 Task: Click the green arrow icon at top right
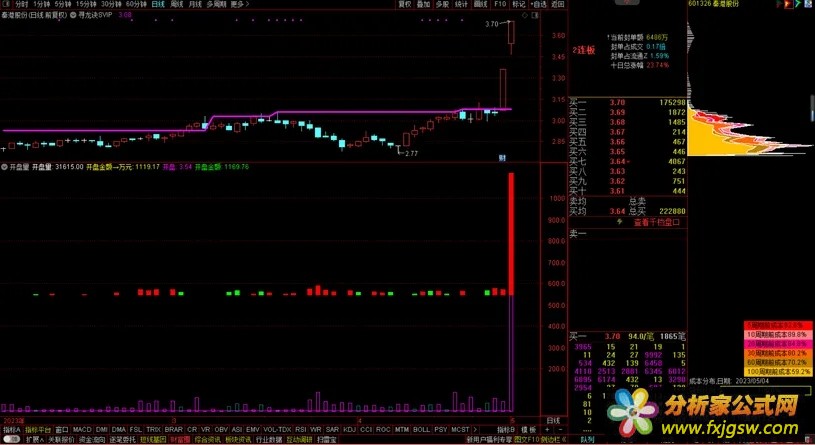798,4
